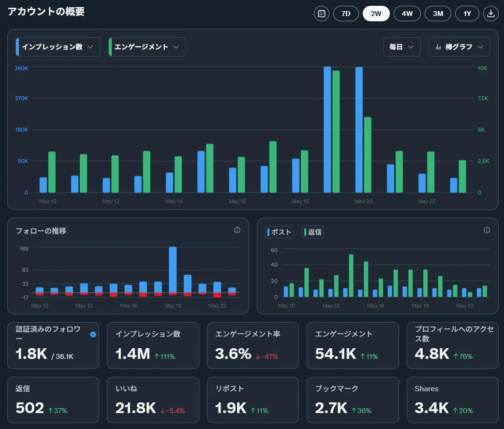Switch to the 1Y time range

(467, 14)
